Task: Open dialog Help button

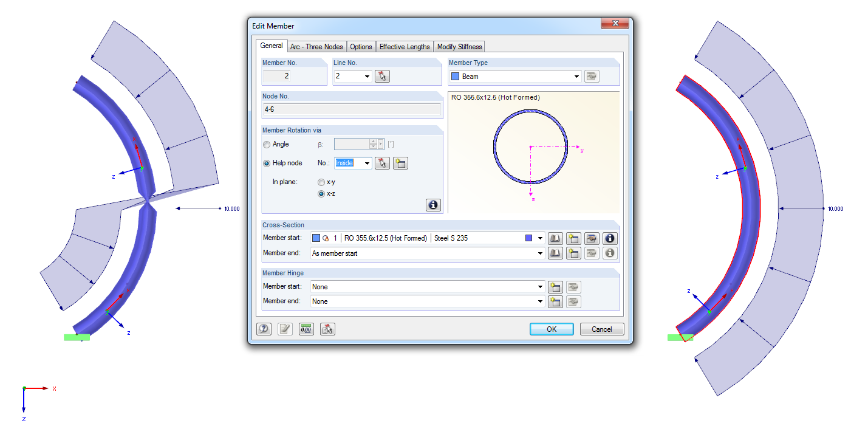Action: 264,329
